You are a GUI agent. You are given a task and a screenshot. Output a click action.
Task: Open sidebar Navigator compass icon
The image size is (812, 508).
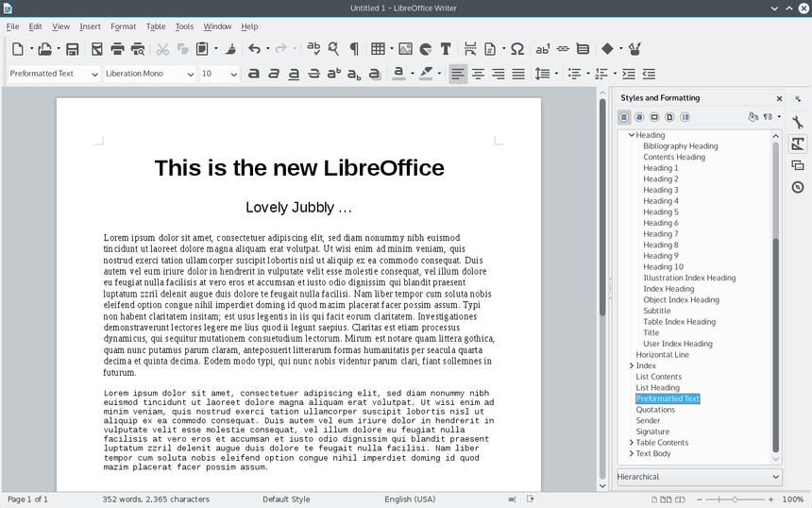[798, 187]
